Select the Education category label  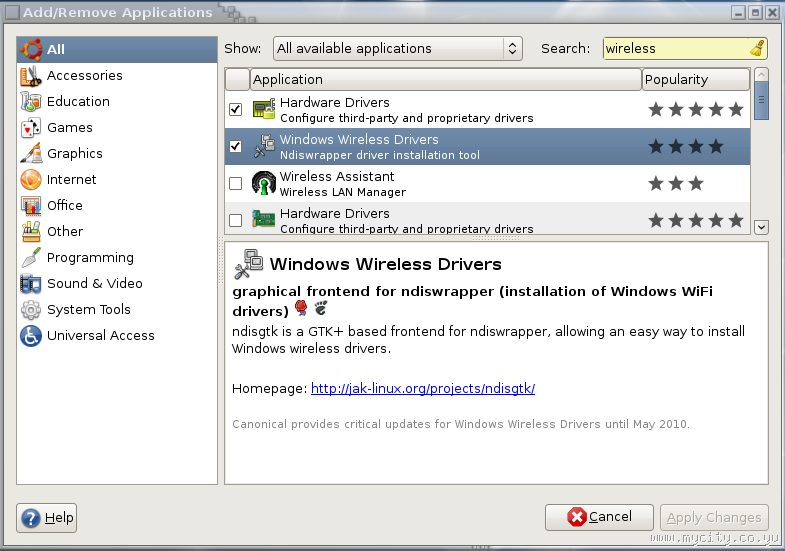(78, 102)
